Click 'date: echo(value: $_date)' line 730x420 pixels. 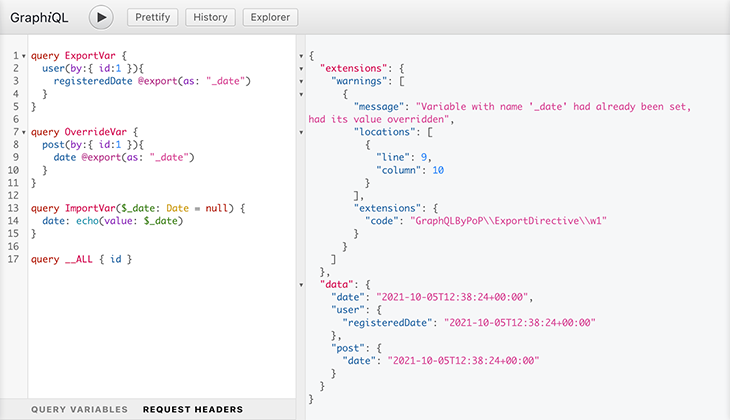tap(113, 221)
